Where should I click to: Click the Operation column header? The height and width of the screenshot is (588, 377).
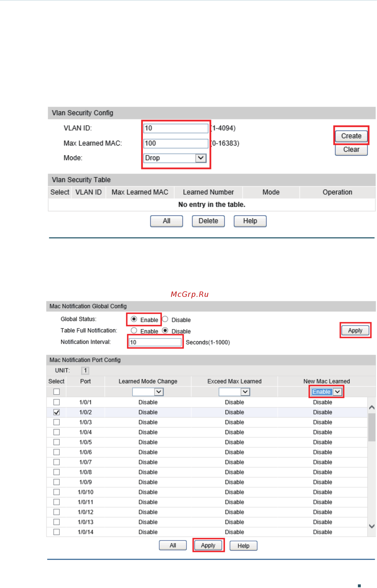tap(337, 192)
